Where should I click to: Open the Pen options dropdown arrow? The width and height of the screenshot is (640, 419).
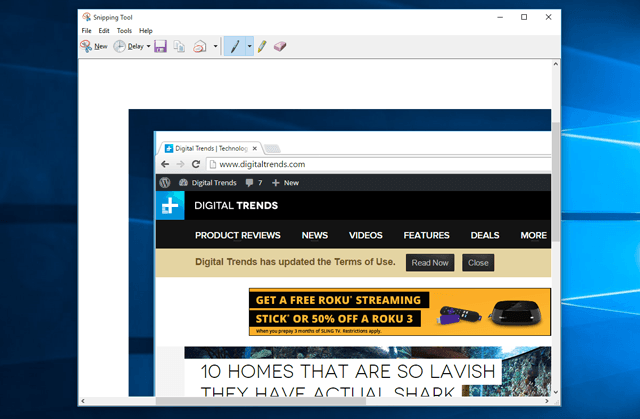(x=249, y=47)
